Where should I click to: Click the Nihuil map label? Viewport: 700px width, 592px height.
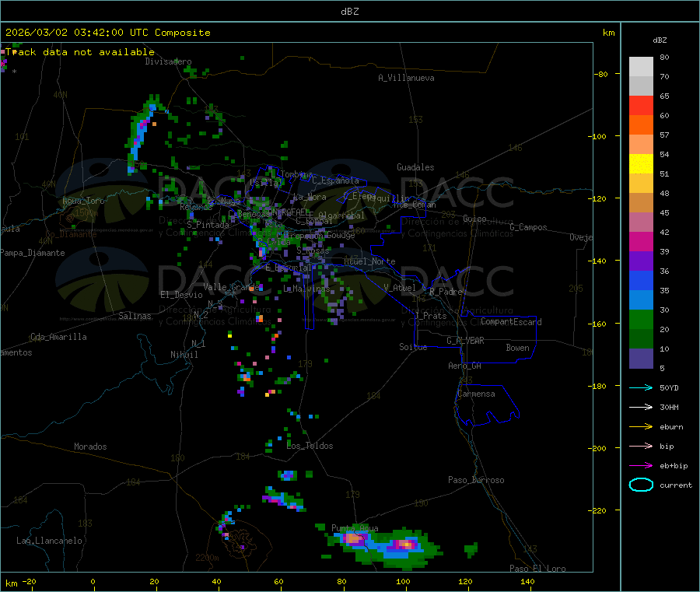(184, 355)
